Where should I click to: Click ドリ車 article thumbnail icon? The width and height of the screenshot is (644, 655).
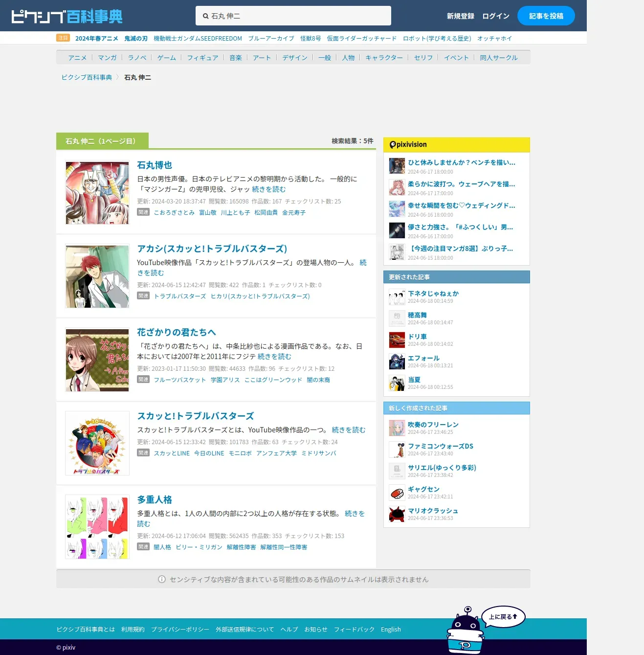(397, 340)
